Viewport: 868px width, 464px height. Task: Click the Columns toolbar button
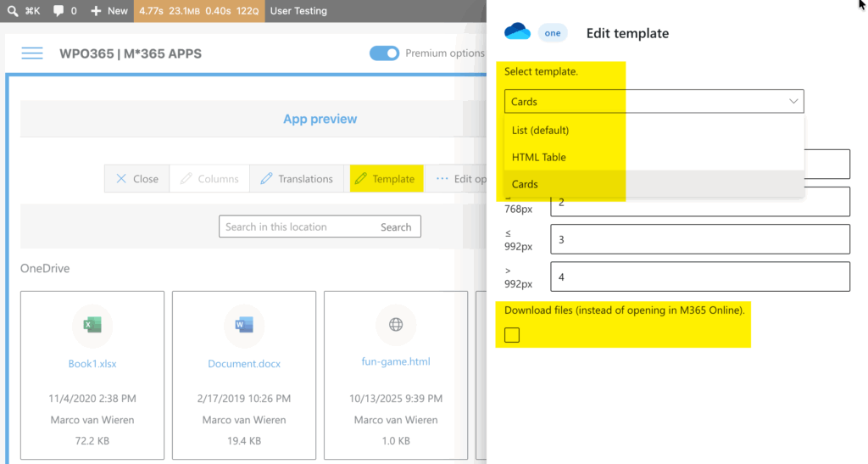(209, 179)
